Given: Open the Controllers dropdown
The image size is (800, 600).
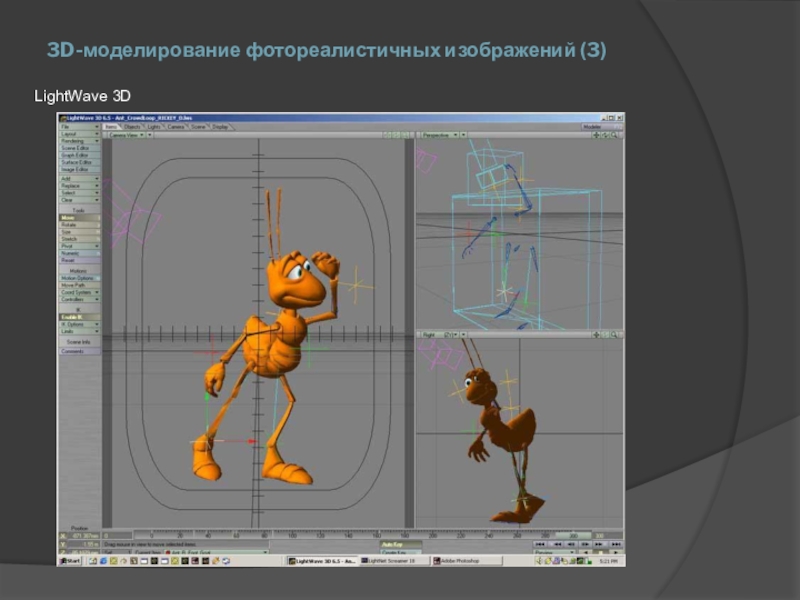Looking at the screenshot, I should coord(80,299).
